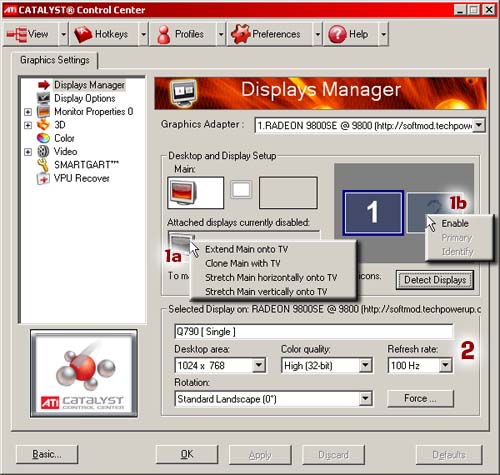Click the Video film reel icon
The image size is (500, 475).
pyautogui.click(x=43, y=151)
